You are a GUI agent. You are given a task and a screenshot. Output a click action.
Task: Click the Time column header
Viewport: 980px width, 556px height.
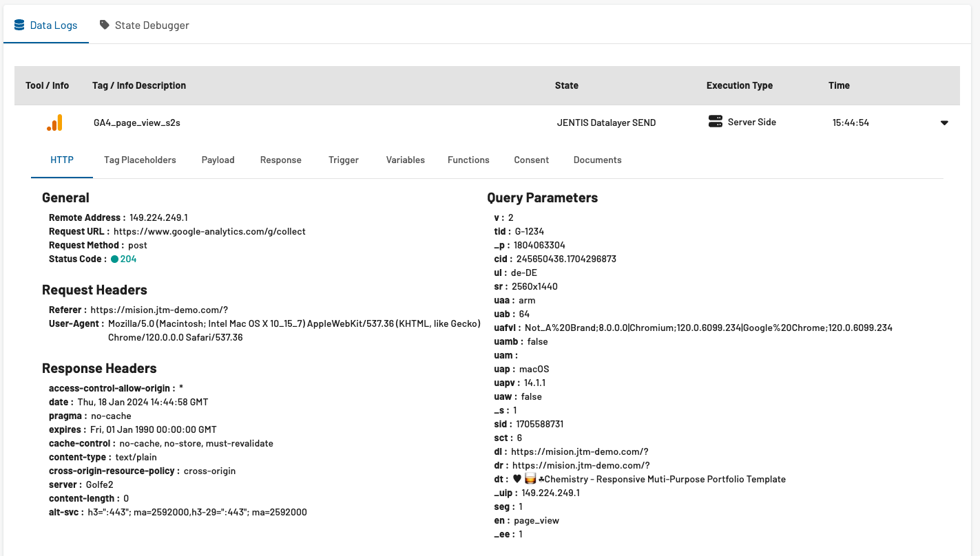click(839, 85)
